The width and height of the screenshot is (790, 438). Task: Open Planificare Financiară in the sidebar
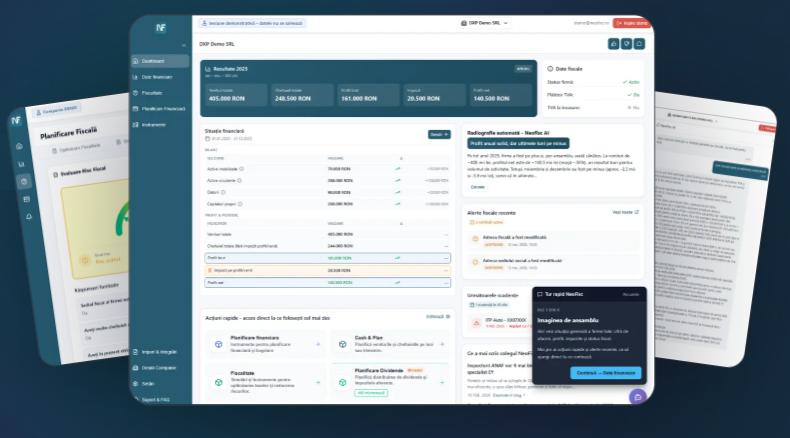[x=160, y=109]
